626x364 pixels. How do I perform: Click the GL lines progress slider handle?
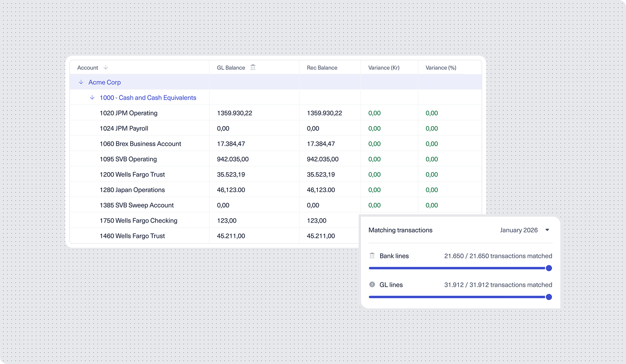549,297
